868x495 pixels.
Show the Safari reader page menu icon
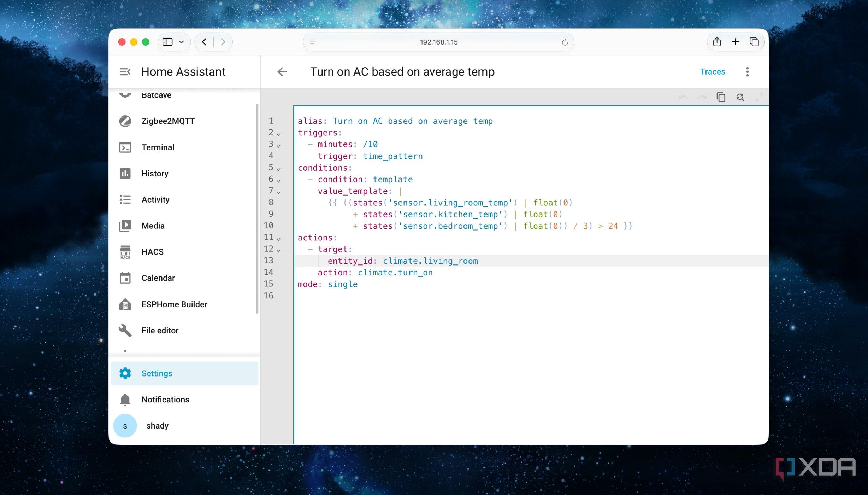(x=313, y=42)
